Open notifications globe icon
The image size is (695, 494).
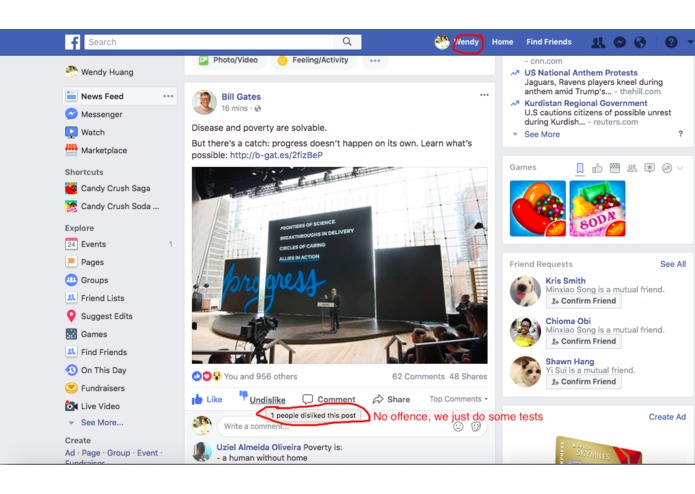tap(640, 42)
